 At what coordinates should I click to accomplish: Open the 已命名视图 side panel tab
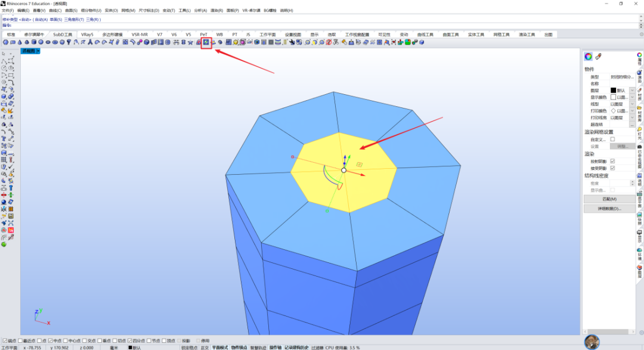click(639, 158)
